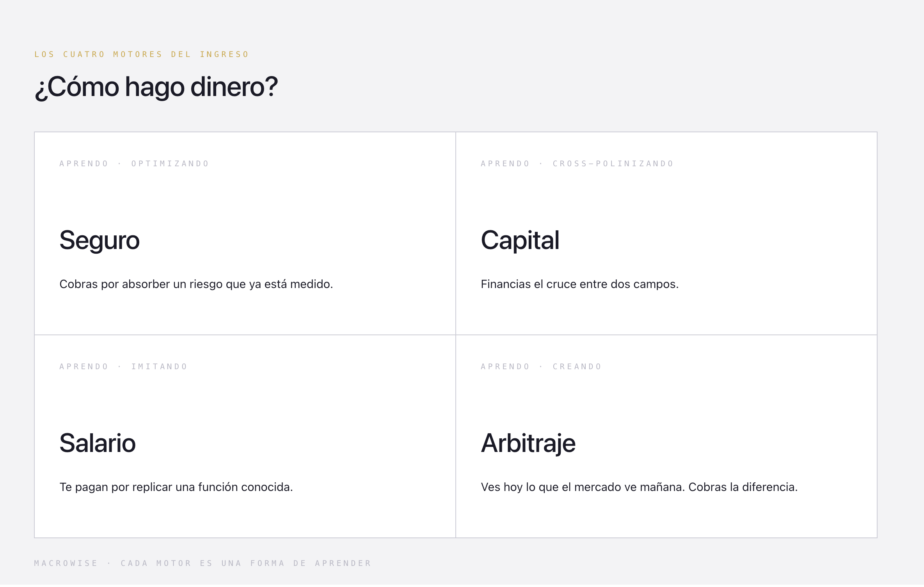Click the word OPTIMIZANDO in the Seguro card
The height and width of the screenshot is (587, 924).
[x=170, y=164]
